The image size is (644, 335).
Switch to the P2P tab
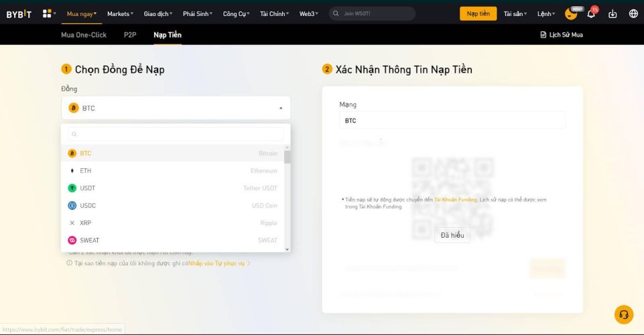click(130, 35)
